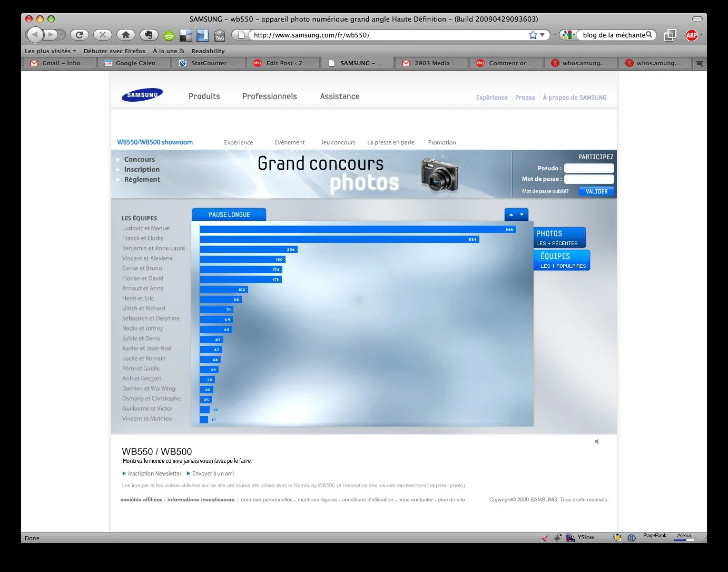
Task: Click the Evernote elephant toolbar icon
Action: (149, 35)
